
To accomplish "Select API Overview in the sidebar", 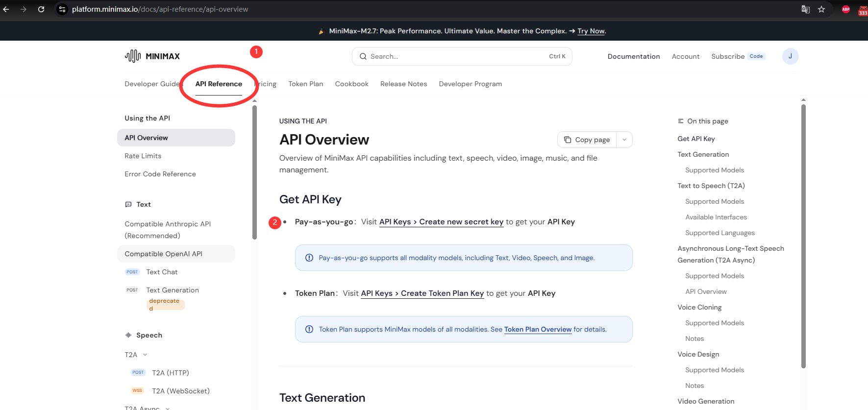I will (x=176, y=138).
